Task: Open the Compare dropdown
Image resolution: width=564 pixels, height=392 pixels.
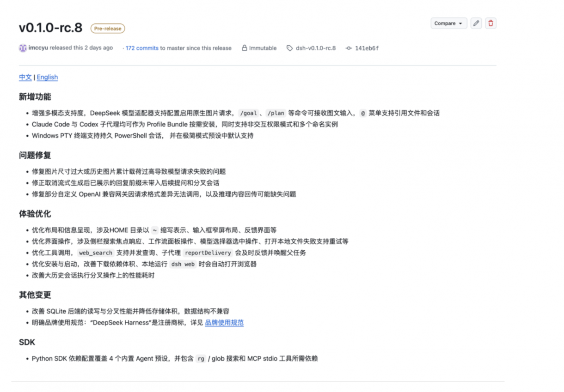Action: [448, 24]
